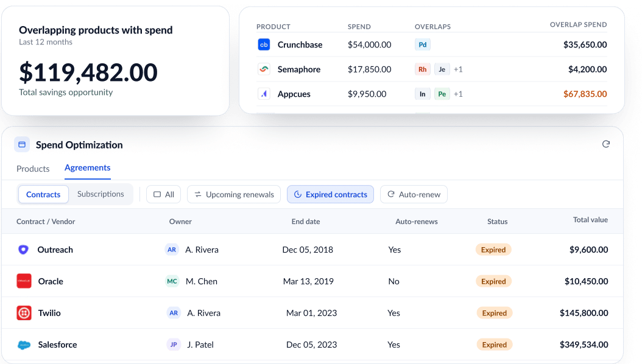Click the Expired status badge for Outreach

493,250
